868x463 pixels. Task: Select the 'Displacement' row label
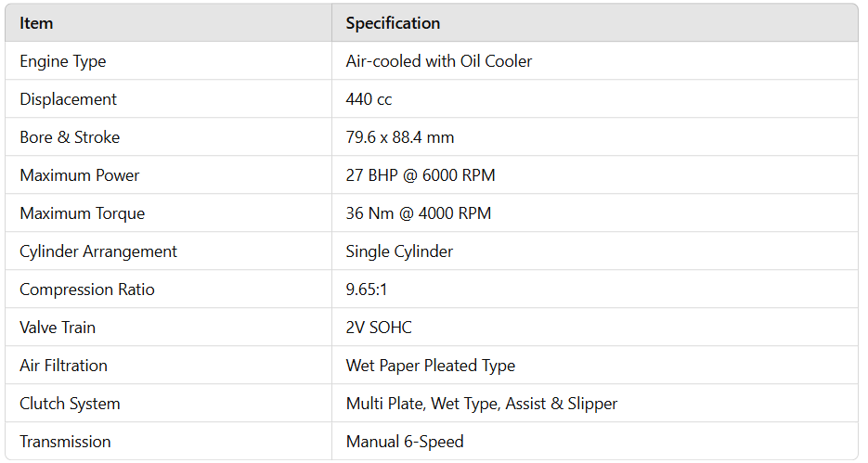[x=68, y=99]
